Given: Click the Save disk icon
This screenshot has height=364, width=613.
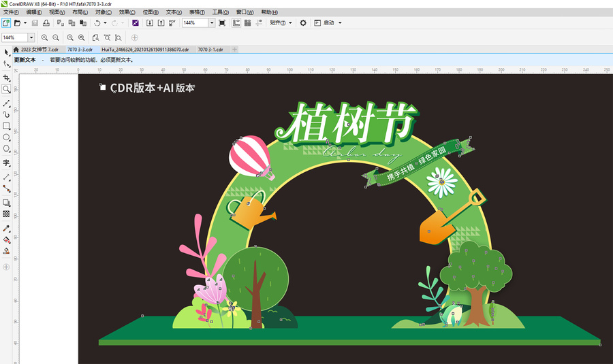Looking at the screenshot, I should tap(35, 23).
